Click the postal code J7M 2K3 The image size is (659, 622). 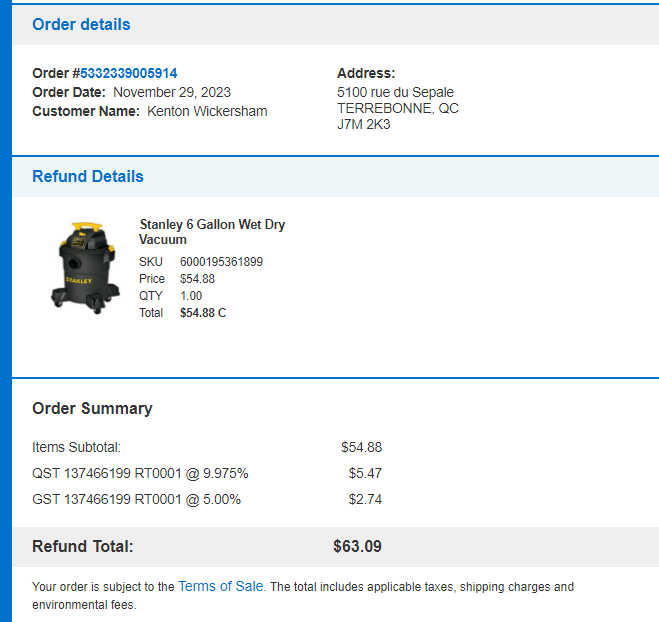click(x=364, y=124)
